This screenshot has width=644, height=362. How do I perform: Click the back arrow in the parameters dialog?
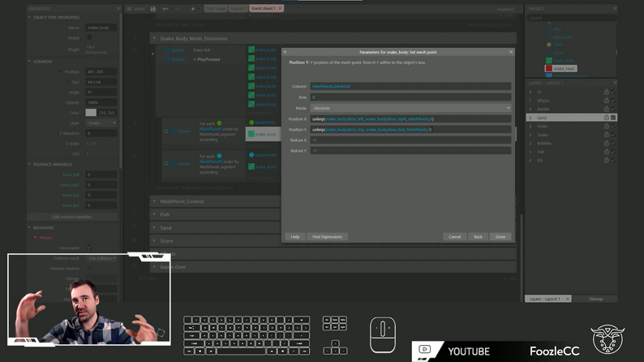(x=286, y=52)
